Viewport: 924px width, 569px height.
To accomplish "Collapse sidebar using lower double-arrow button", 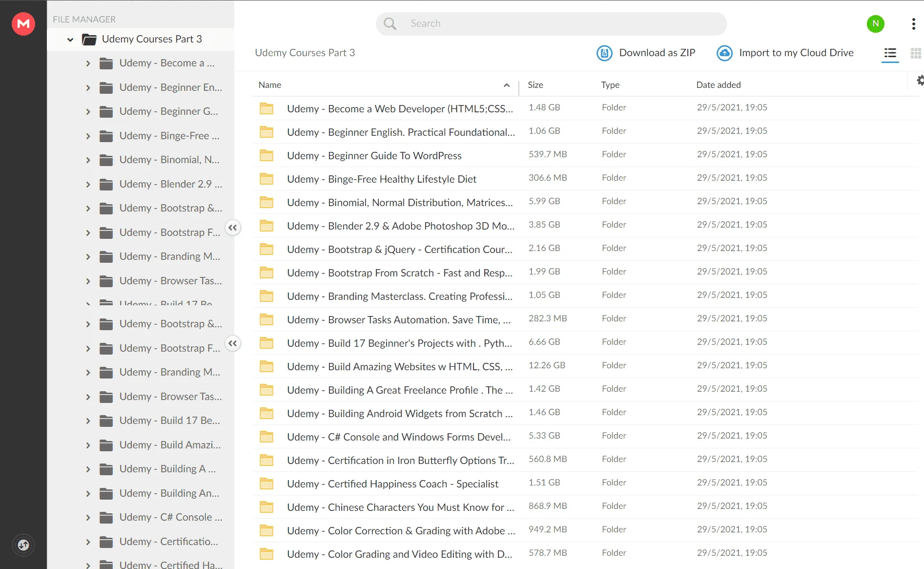I will pos(233,343).
